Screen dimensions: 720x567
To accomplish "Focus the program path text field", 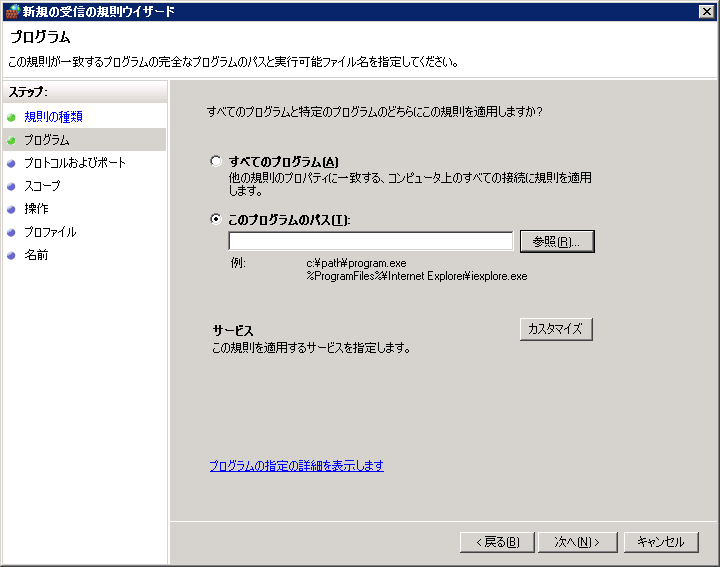I will click(x=370, y=241).
